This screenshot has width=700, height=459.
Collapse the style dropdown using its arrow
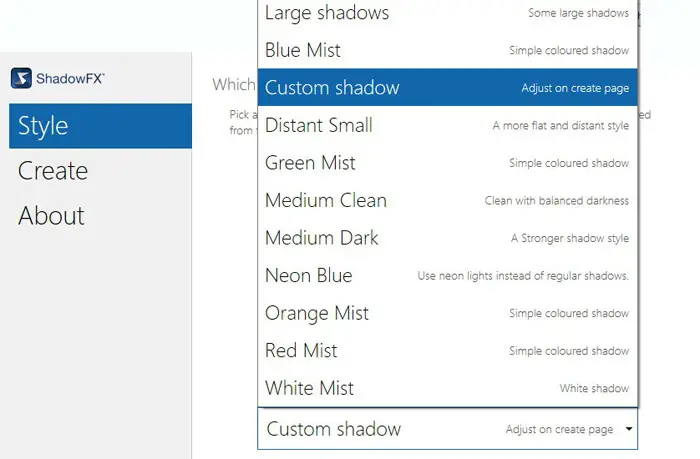tap(628, 429)
